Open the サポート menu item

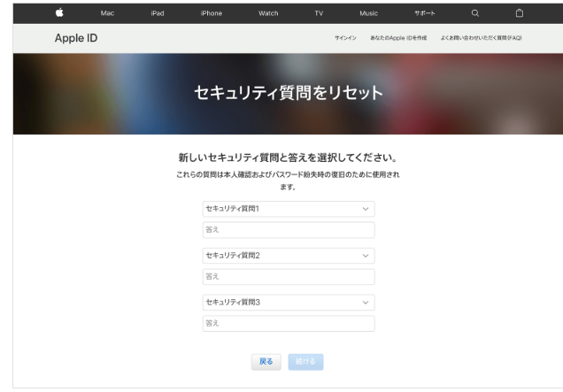tap(424, 13)
